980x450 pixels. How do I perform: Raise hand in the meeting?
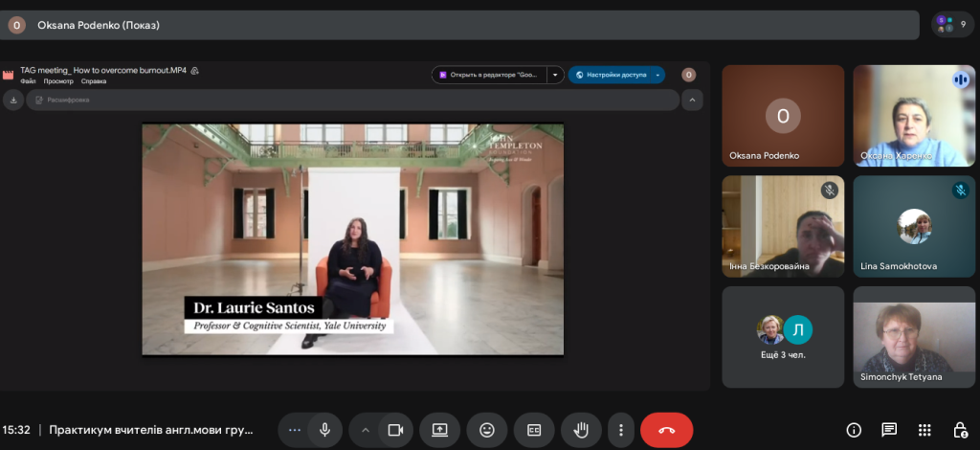580,430
